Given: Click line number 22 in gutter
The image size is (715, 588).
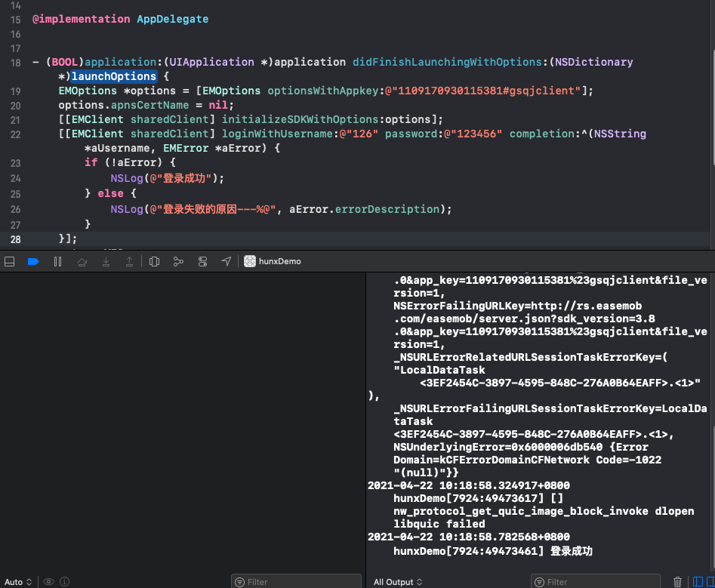Looking at the screenshot, I should click(16, 134).
